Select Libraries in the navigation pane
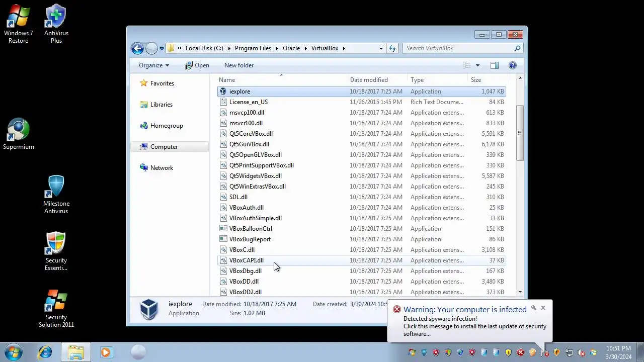Screen dimensions: 644x362 click(161, 105)
